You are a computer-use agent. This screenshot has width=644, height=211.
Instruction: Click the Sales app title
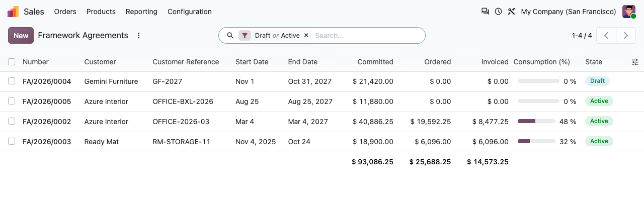coord(34,12)
